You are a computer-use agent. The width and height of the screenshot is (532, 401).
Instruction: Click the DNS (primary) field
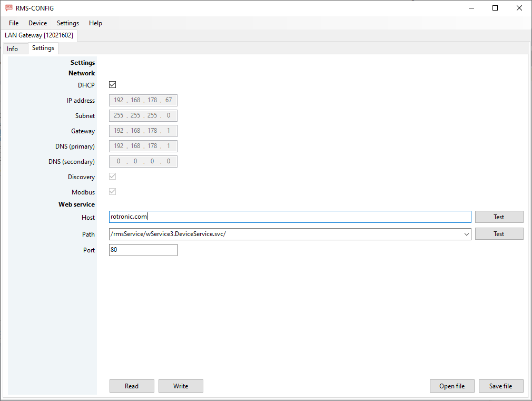click(x=143, y=146)
